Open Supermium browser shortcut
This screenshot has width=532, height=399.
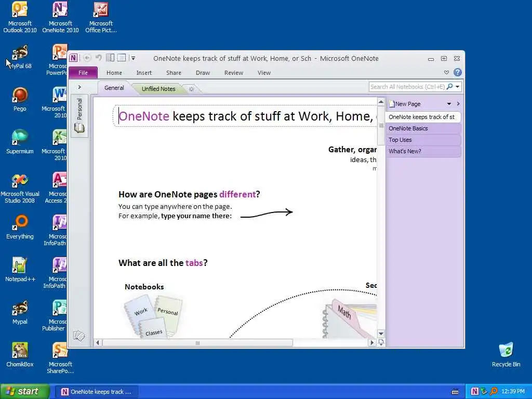point(20,142)
